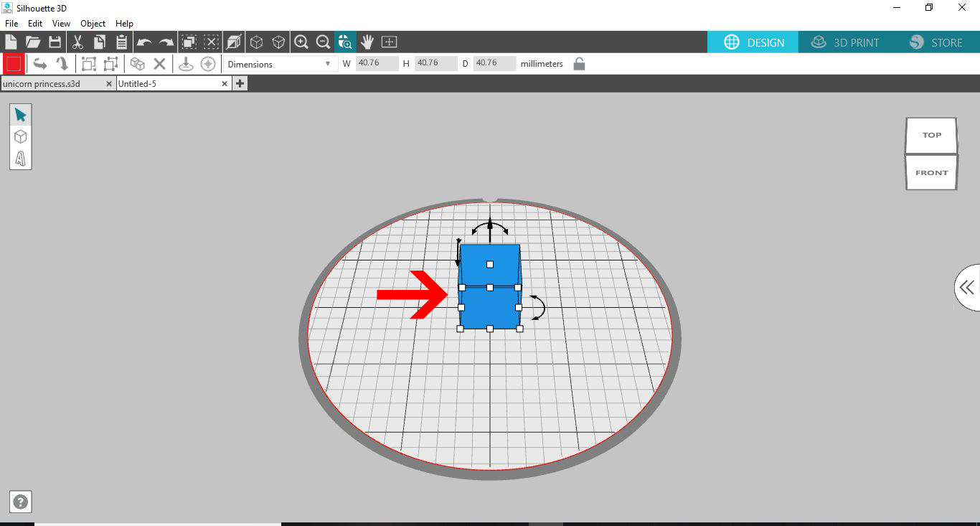Open the Help menu

pos(125,24)
